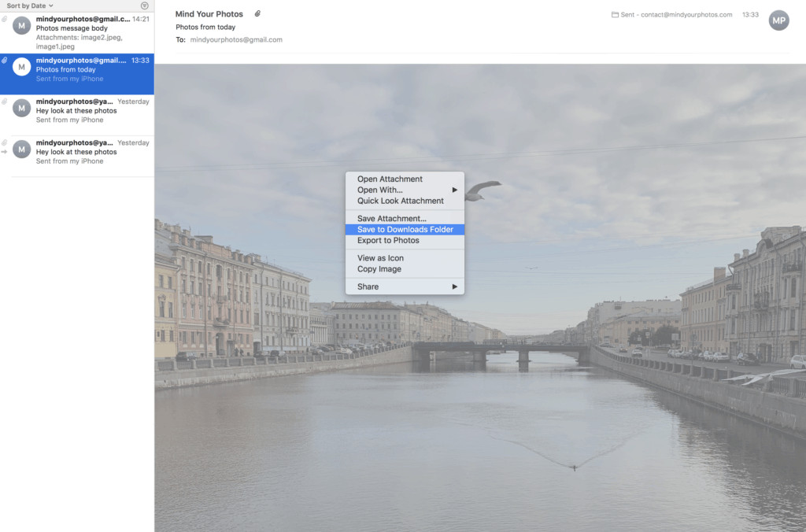The image size is (806, 532).
Task: Expand the Open With… submenu
Action: pos(405,190)
